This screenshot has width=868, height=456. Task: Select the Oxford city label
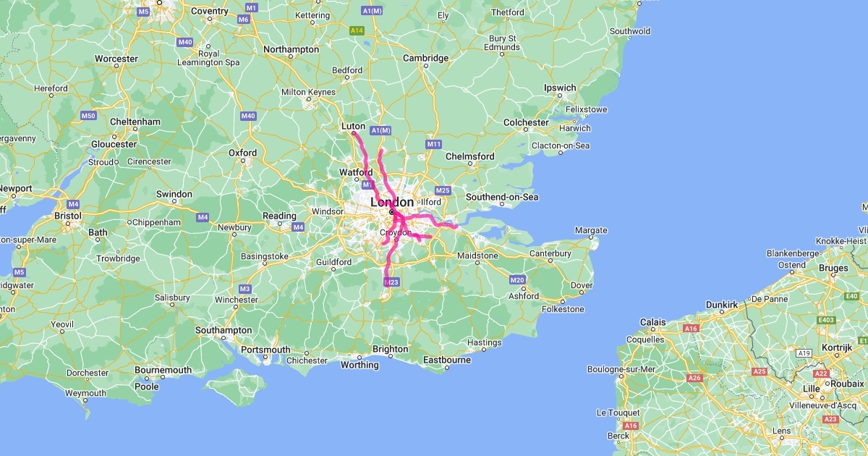242,153
